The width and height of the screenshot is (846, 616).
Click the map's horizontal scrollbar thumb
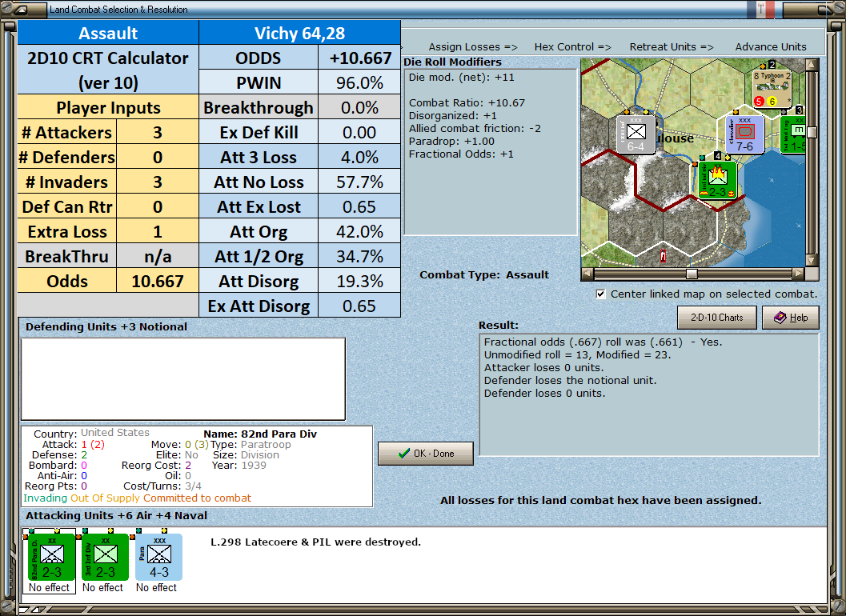(692, 274)
